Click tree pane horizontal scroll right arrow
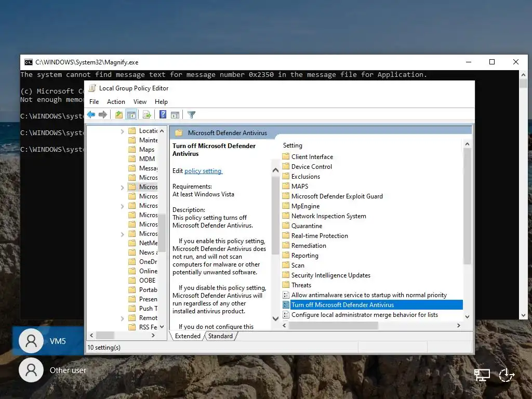Image resolution: width=532 pixels, height=399 pixels. click(x=153, y=335)
